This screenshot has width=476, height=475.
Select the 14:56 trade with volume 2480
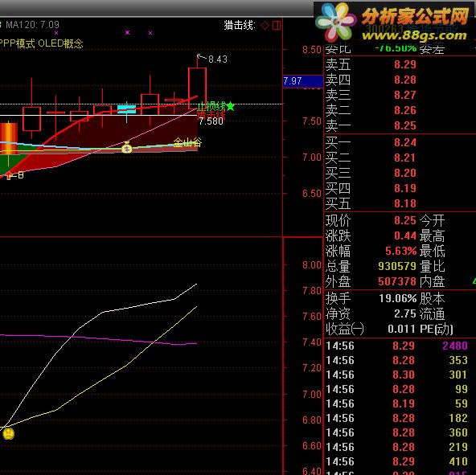tap(400, 346)
